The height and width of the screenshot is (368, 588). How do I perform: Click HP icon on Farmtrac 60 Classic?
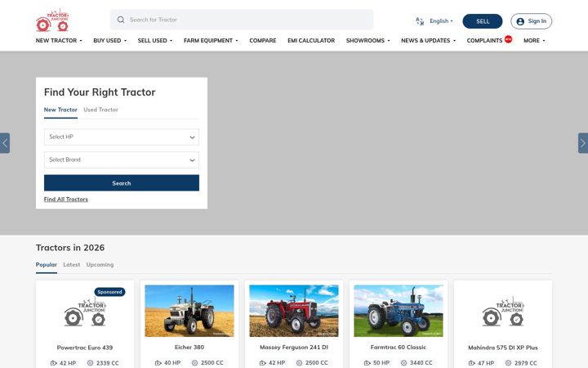pyautogui.click(x=367, y=363)
